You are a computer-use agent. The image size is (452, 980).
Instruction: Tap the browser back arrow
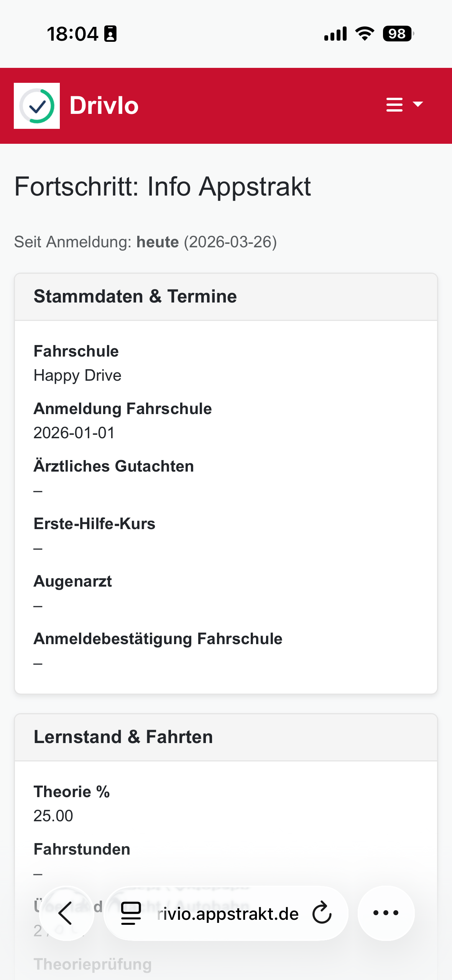click(66, 913)
